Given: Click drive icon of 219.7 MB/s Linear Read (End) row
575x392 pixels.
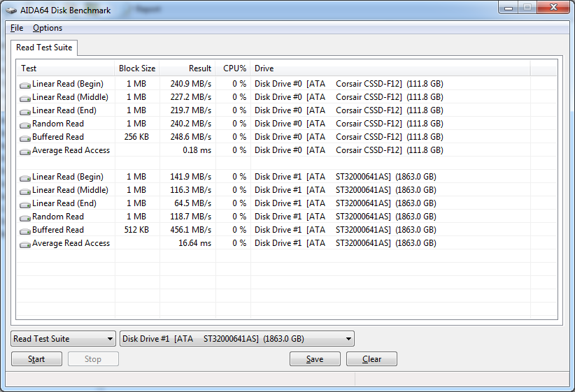Looking at the screenshot, I should click(x=25, y=111).
